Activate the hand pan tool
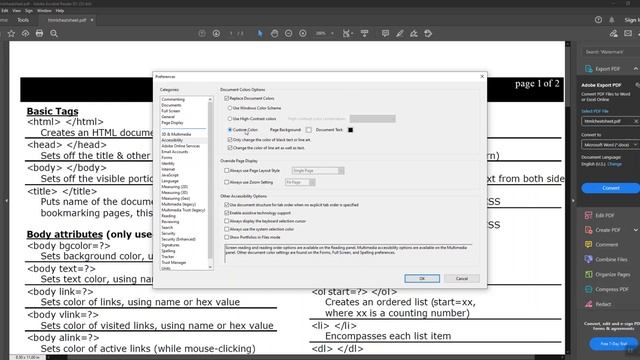Image resolution: width=640 pixels, height=360 pixels. 274,33
